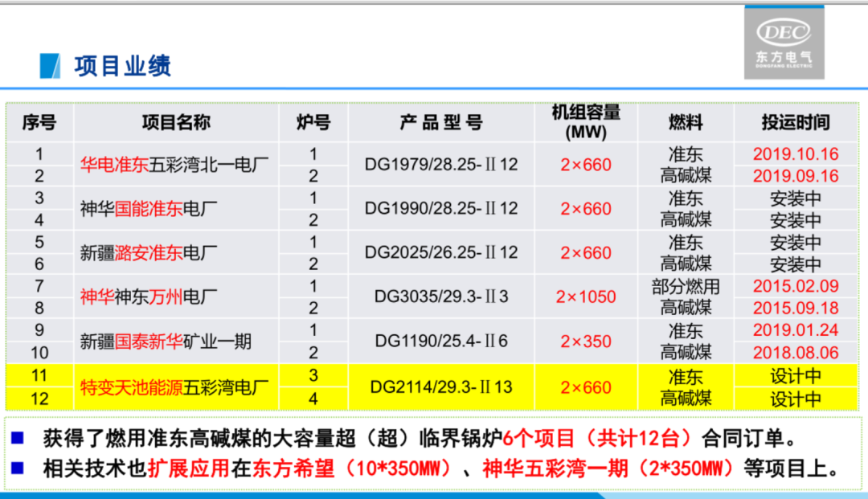Click serial number 12 in 序号 column
Screen dimensions: 868x499
pyautogui.click(x=39, y=399)
